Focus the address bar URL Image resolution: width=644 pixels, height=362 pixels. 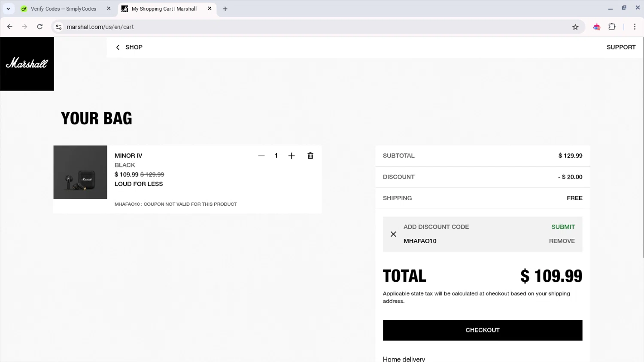tap(100, 27)
